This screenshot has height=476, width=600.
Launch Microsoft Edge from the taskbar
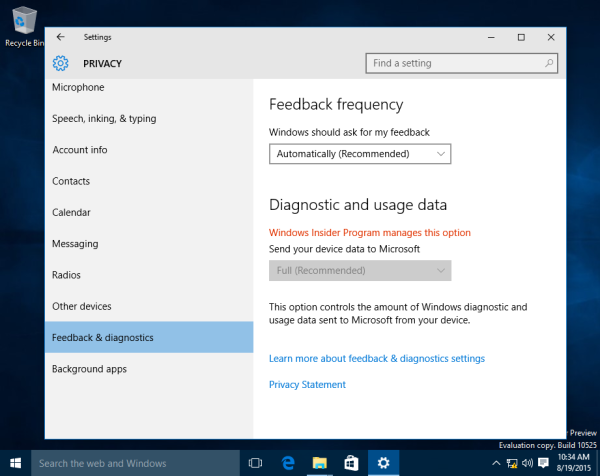[288, 463]
